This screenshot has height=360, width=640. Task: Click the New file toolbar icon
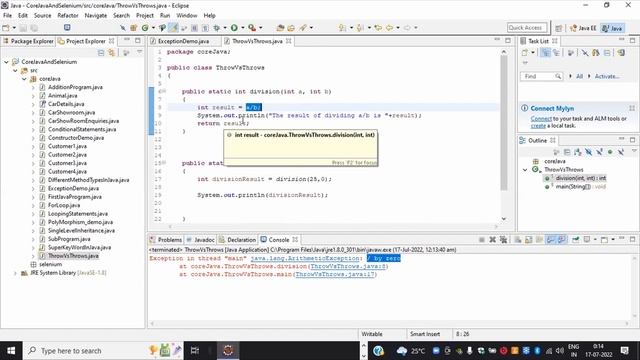click(6, 28)
